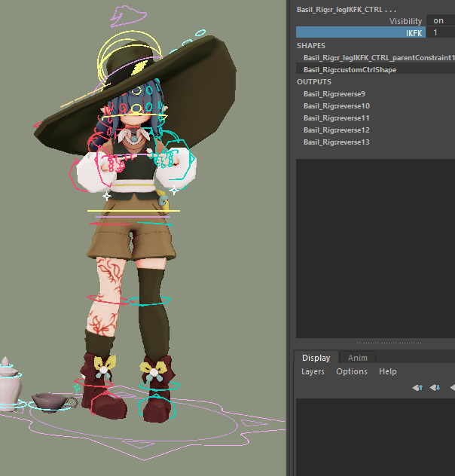Screen dimensions: 455x476
Task: Switch to the Display layer tab
Action: click(316, 358)
